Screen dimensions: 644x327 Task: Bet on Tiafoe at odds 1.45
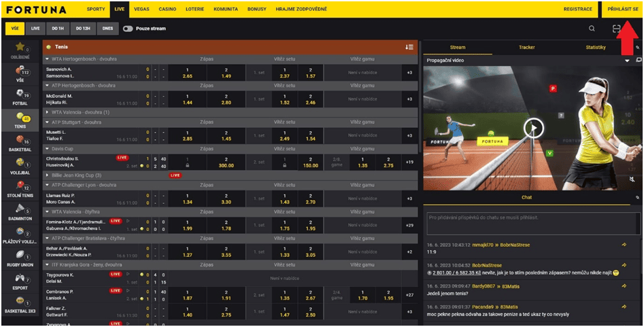point(226,135)
